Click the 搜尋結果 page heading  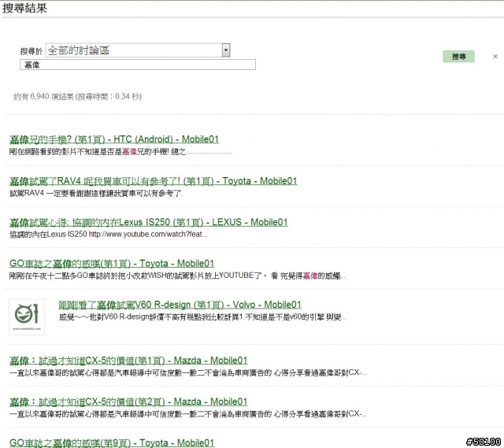(x=24, y=8)
